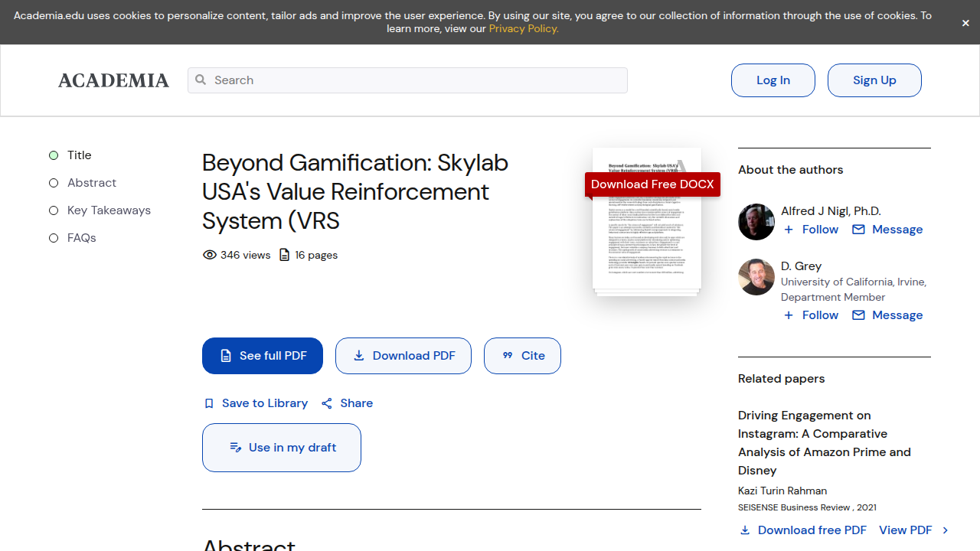Open the paper preview thumbnail
Image resolution: width=980 pixels, height=551 pixels.
click(647, 222)
